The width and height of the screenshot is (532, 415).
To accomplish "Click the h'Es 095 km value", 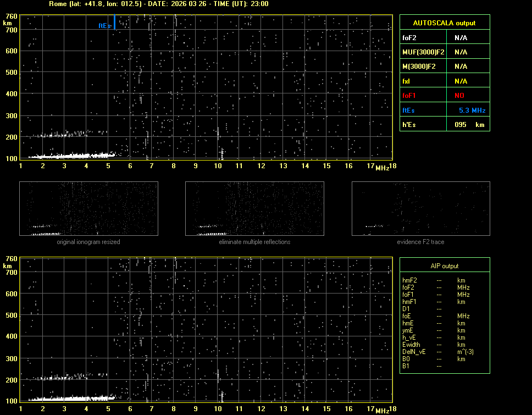I will pos(466,125).
